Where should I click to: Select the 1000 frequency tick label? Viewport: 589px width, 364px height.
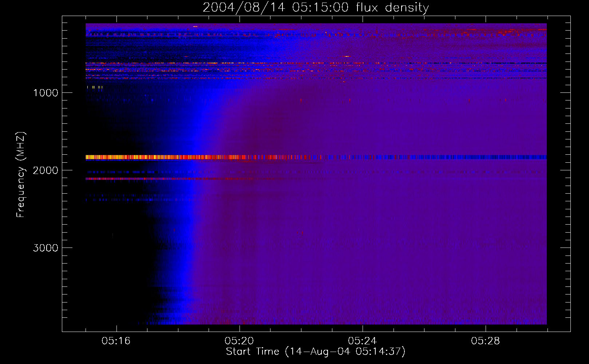[46, 93]
